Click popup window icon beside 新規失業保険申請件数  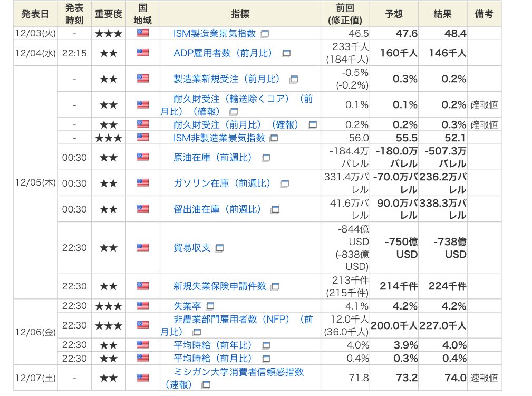pyautogui.click(x=275, y=287)
